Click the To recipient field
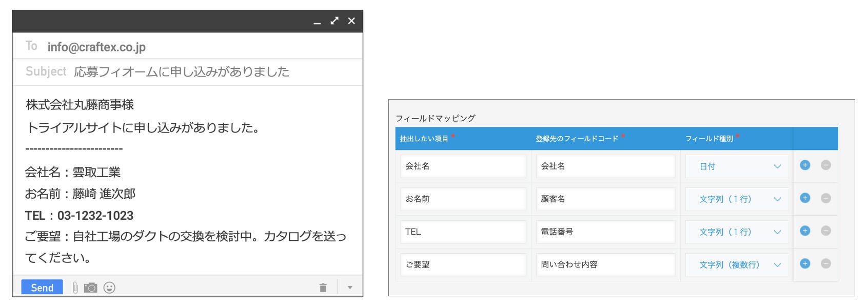This screenshot has width=868, height=304. click(x=195, y=47)
